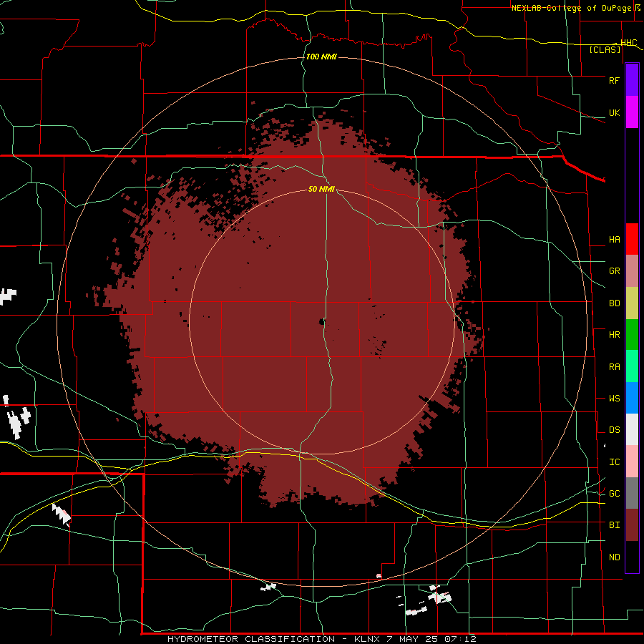Click the HA red legend color block
Screen dimensions: 644x644
[632, 239]
